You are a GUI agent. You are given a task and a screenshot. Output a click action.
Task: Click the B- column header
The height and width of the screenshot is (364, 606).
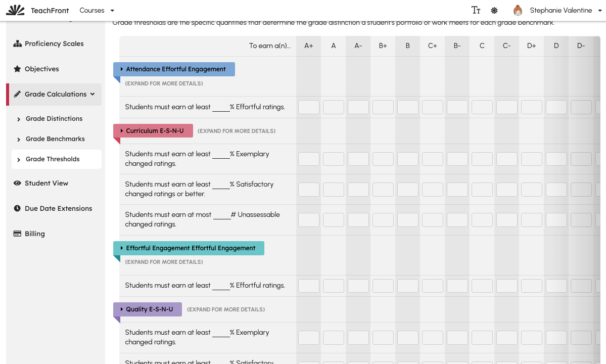point(457,45)
